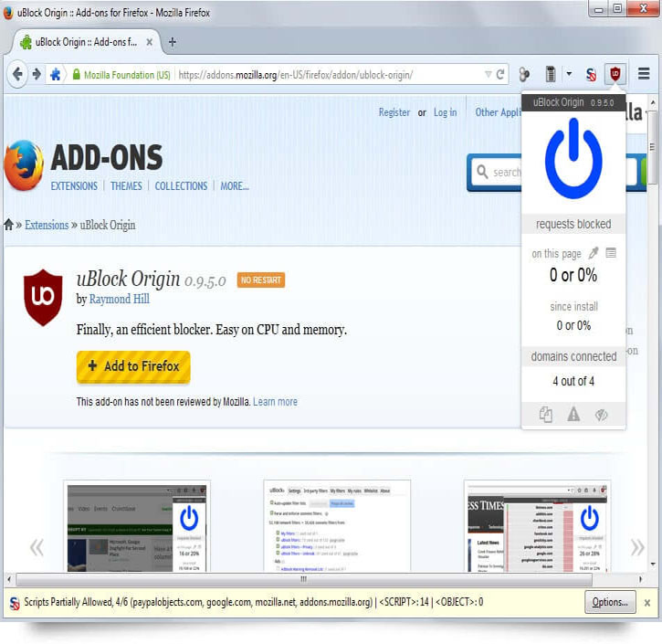Open dropdown arrow next to toolbar icon

(x=569, y=74)
